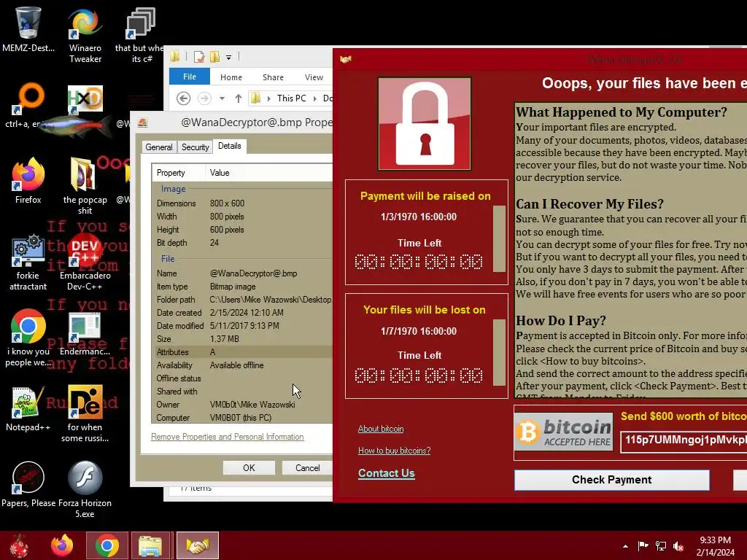Launch the 'Papers, Please' desktop shortcut
The height and width of the screenshot is (560, 747).
point(28,485)
